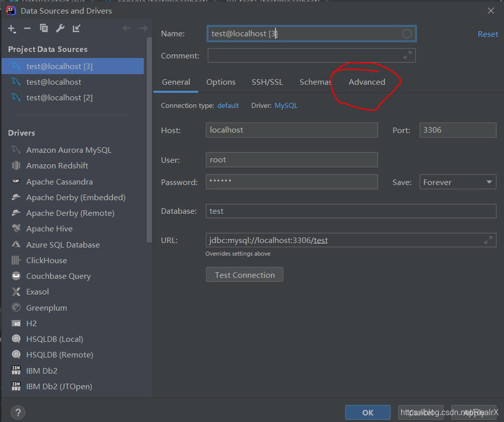Screen dimensions: 504x422
Task: Go back with the left arrow
Action: point(127,28)
